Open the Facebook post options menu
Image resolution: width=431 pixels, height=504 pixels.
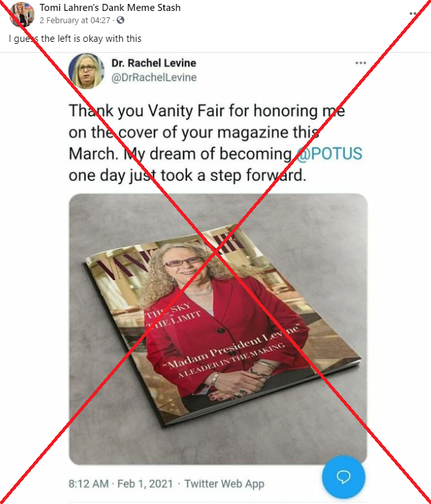coord(413,14)
